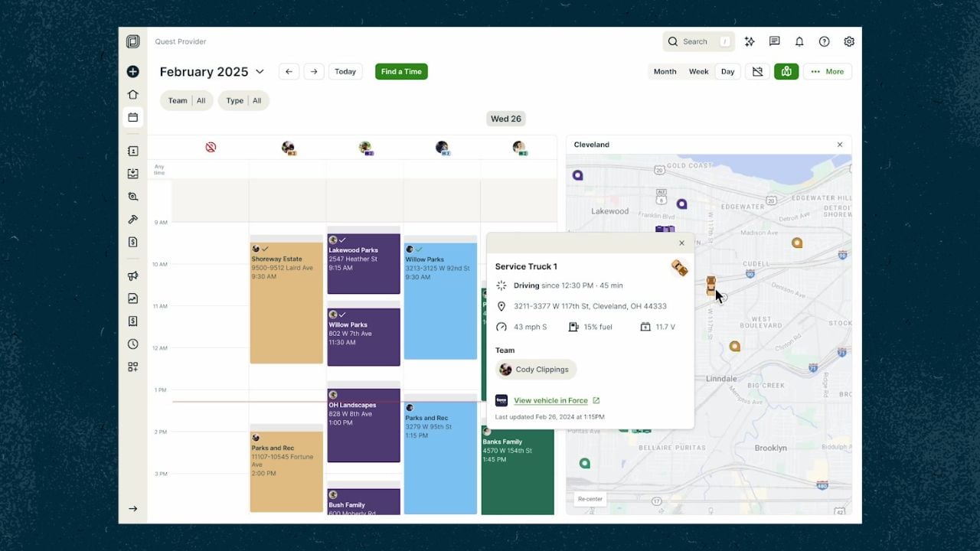This screenshot has height=551, width=980.
Task: Click the 15% fuel reading
Action: point(590,327)
